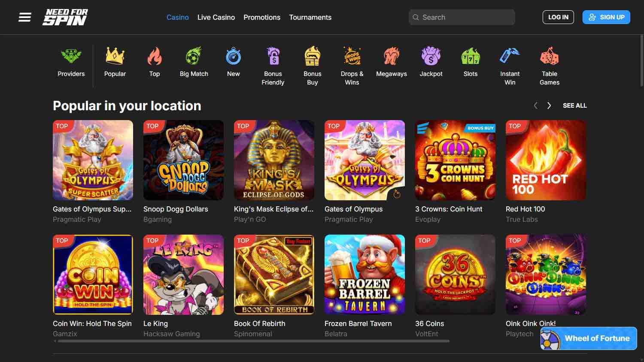
Task: Click the LOG IN button
Action: (x=558, y=17)
